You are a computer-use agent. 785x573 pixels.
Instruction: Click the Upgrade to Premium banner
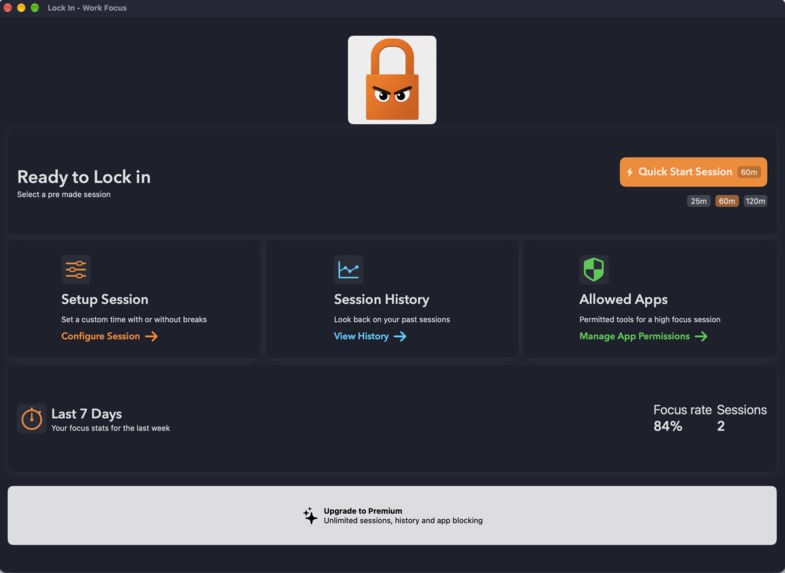392,515
